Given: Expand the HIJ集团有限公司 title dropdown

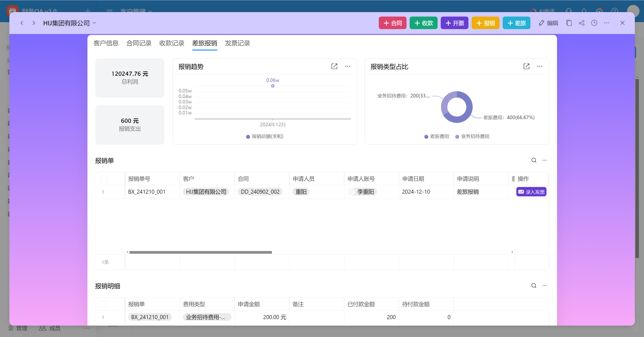Looking at the screenshot, I should tap(94, 23).
